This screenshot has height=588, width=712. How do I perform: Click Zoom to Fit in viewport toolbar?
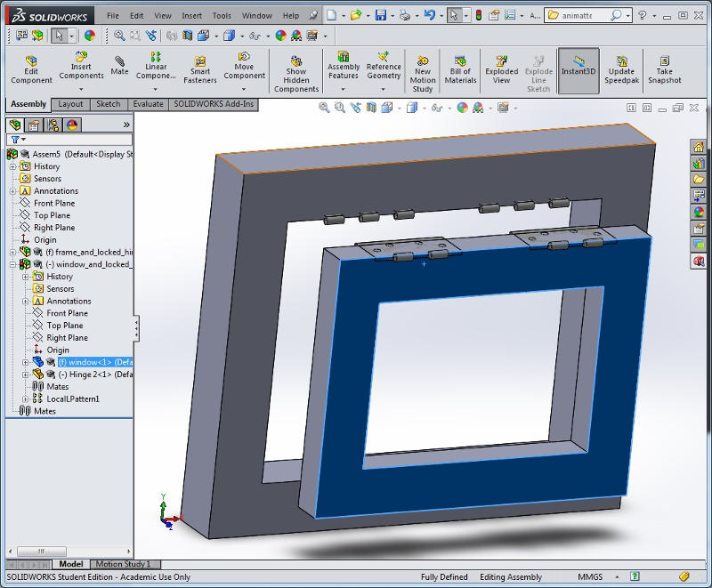click(324, 108)
